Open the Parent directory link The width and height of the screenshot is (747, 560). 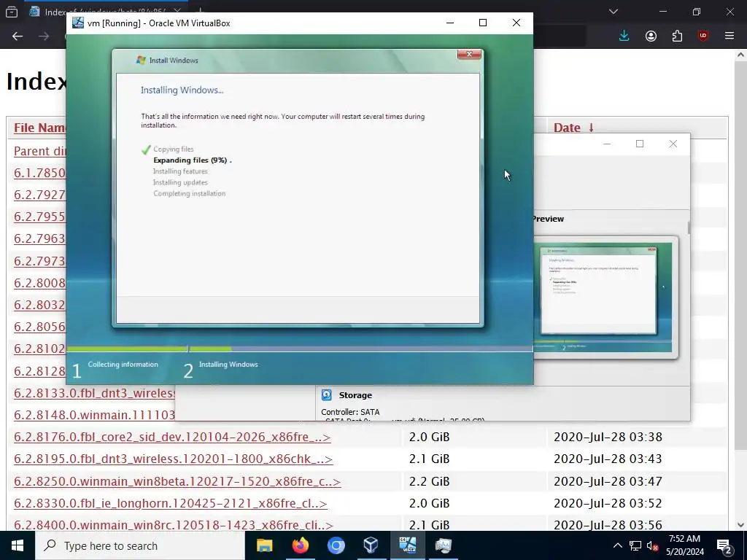coord(39,151)
